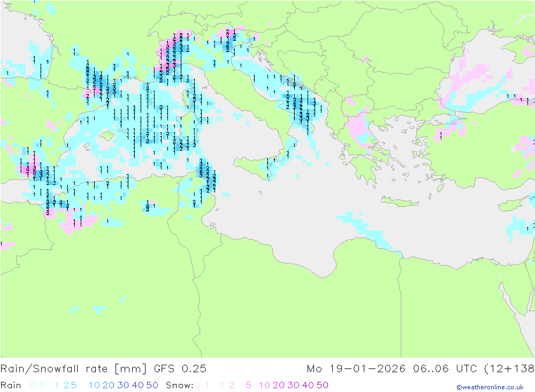Click the Rain 2 legend value

tap(66, 385)
